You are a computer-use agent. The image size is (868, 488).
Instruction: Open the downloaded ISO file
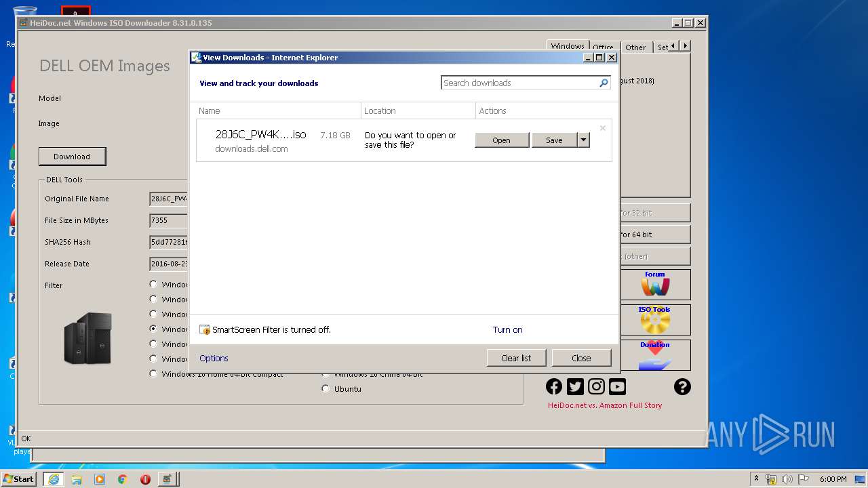click(x=502, y=140)
